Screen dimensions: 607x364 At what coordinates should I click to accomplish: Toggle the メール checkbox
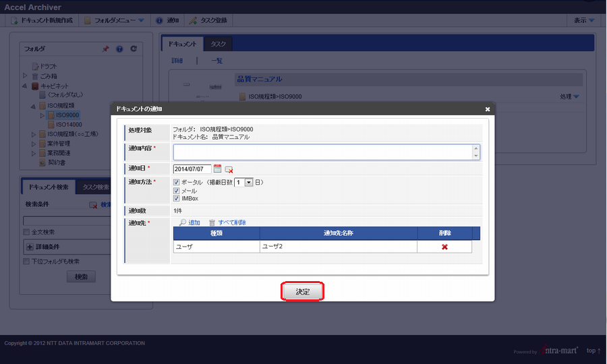tap(177, 191)
